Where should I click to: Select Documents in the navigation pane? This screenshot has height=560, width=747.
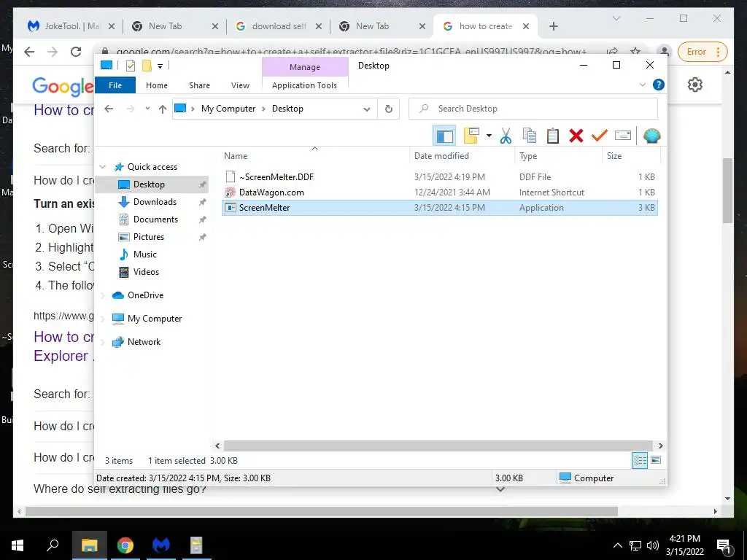(x=155, y=219)
